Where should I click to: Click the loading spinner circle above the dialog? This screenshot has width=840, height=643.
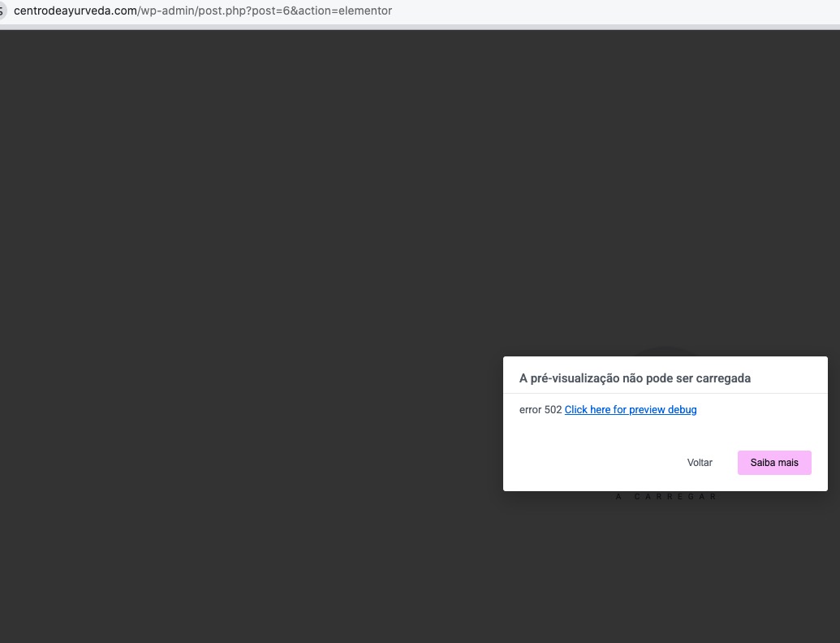(666, 351)
